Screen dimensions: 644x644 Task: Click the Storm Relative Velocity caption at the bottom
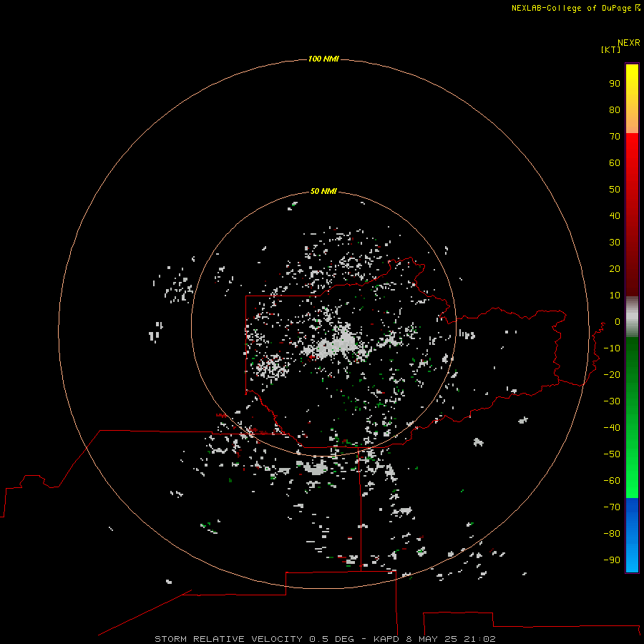click(x=325, y=639)
